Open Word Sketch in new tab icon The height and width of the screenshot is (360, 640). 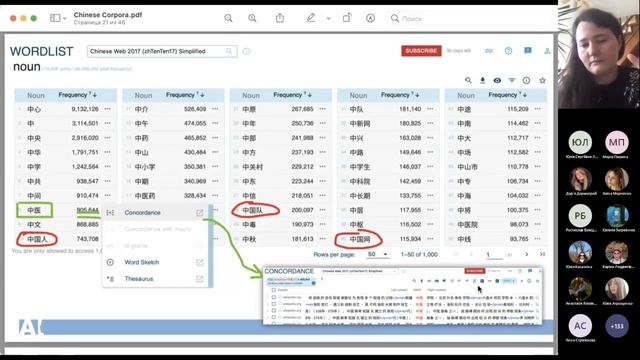pos(200,262)
